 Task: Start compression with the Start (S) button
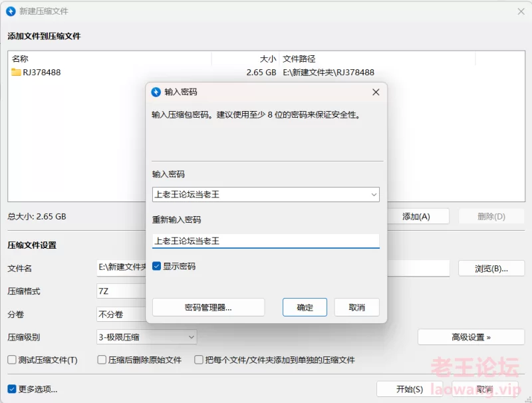410,389
